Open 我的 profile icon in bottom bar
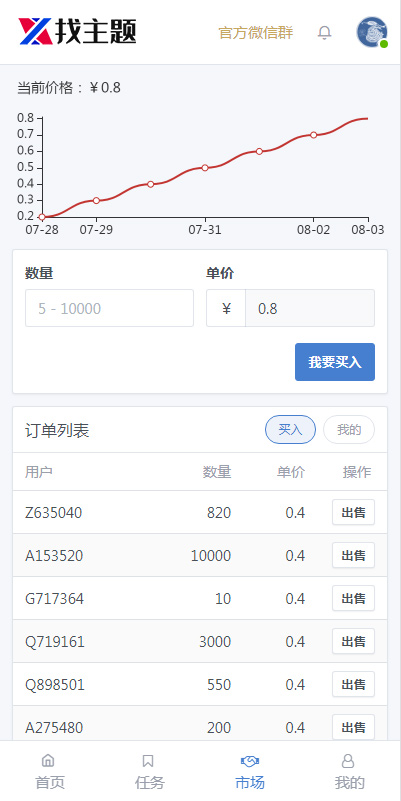The width and height of the screenshot is (401, 801). tap(348, 761)
